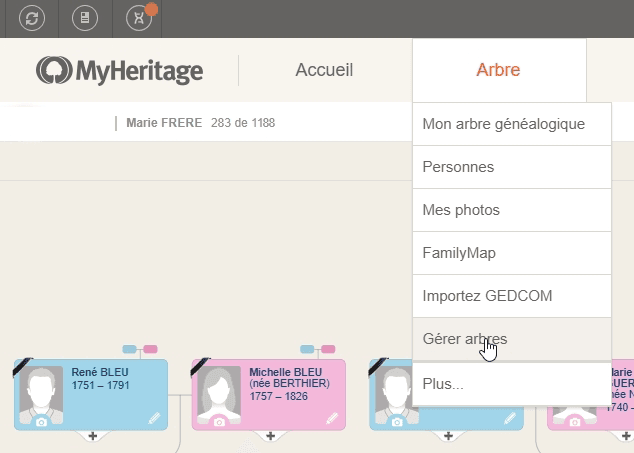634x453 pixels.
Task: Open the DNA icon with orange notification
Action: click(x=139, y=18)
